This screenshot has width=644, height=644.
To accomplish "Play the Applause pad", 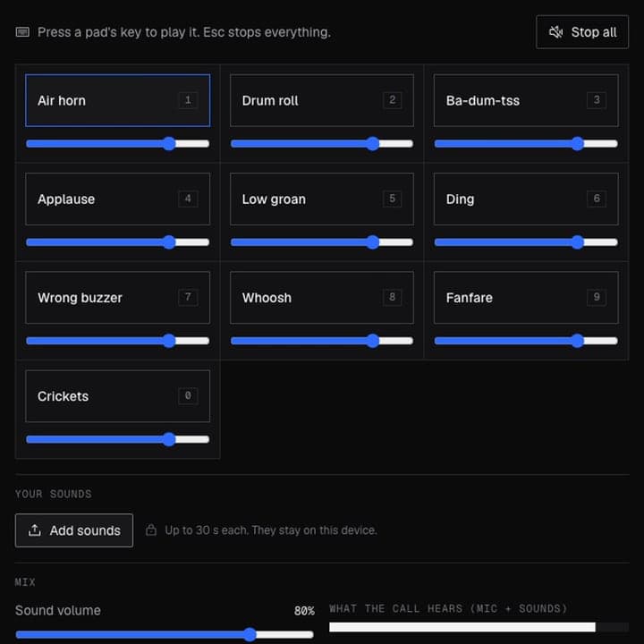I will tap(117, 199).
